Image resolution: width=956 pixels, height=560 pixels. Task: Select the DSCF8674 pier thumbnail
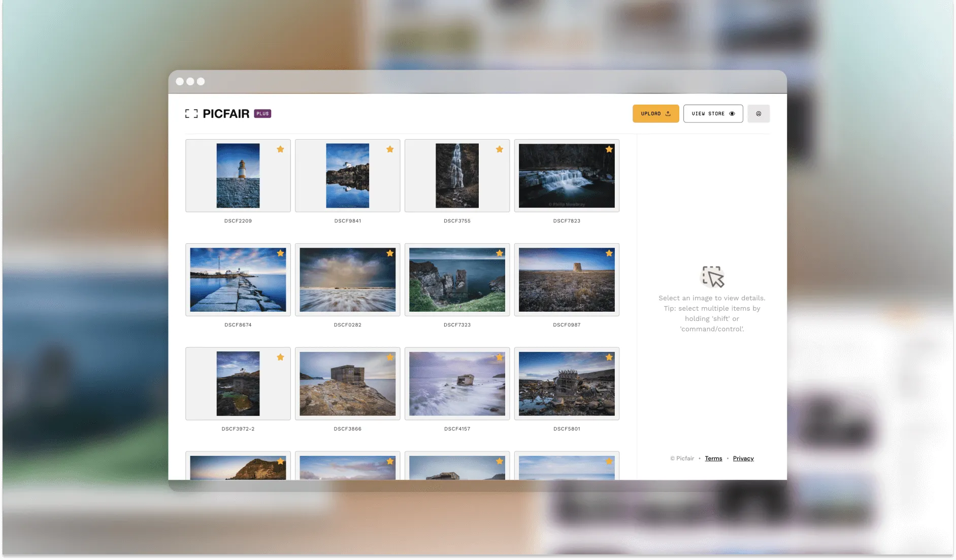tap(238, 280)
